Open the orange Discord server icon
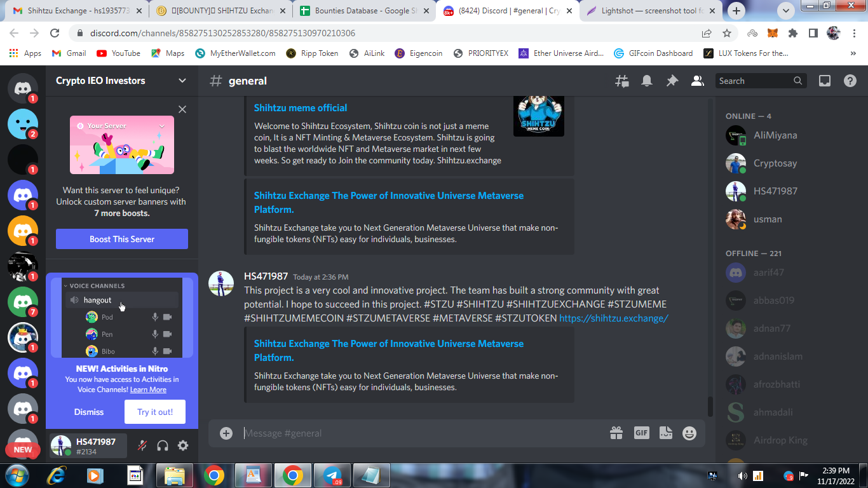The width and height of the screenshot is (868, 488). point(23,231)
